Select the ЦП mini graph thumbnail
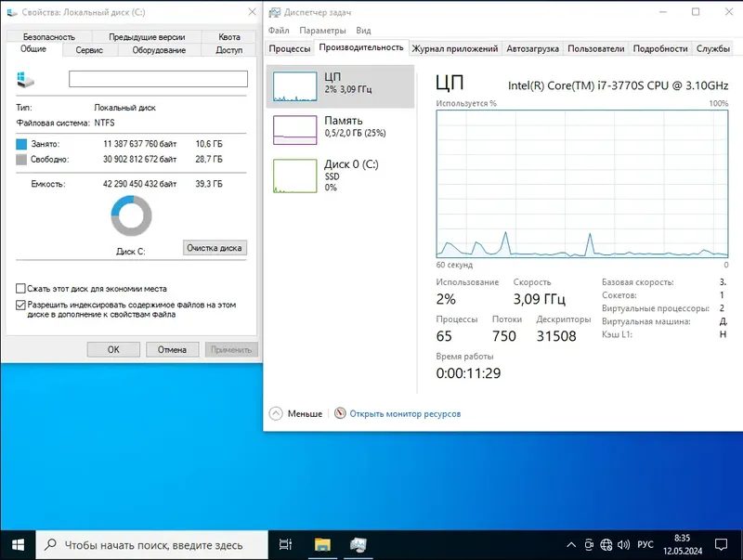 294,86
